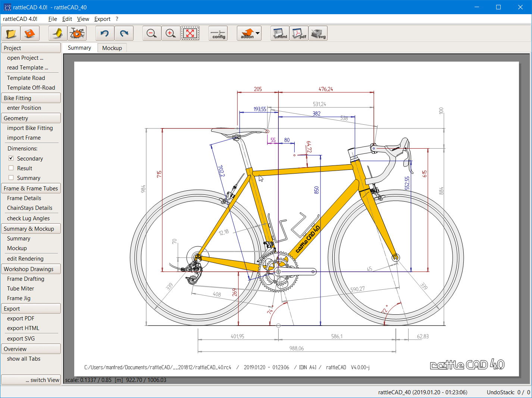Open Mockup in the sidebar list
The image size is (532, 398).
click(x=17, y=248)
